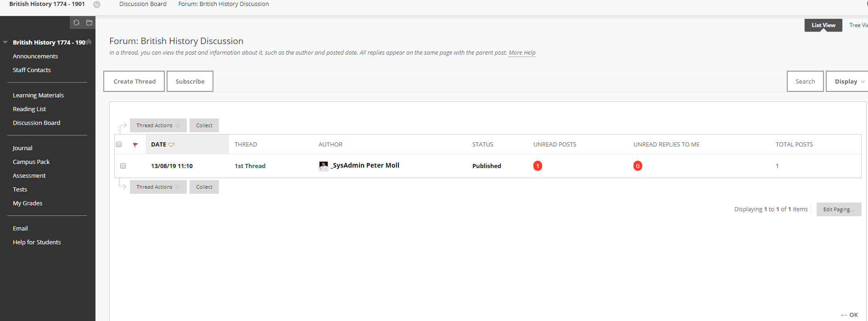Screen dimensions: 868x321
Task: Click the Create Thread button
Action: (x=134, y=81)
